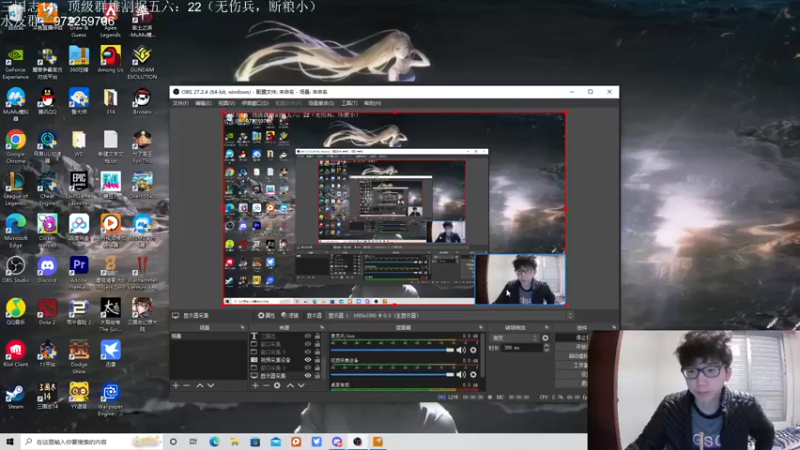
Task: Toggle visibility of the text source row
Action: [x=308, y=336]
